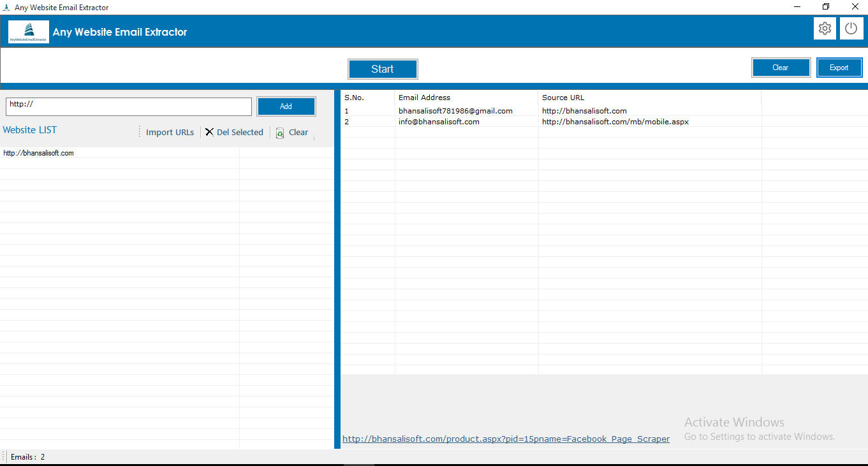Click in the http:// URL input field

pos(129,106)
